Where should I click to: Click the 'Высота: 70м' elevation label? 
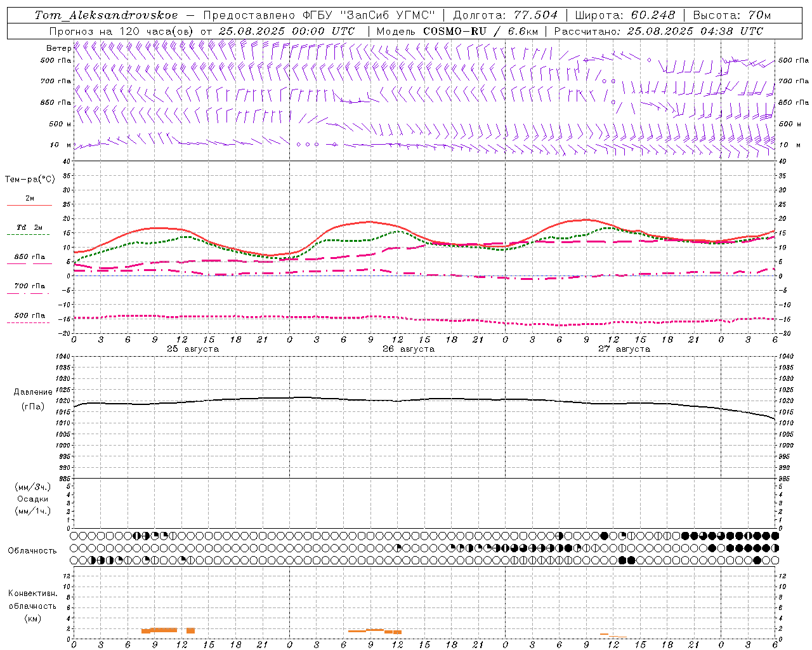pos(731,15)
